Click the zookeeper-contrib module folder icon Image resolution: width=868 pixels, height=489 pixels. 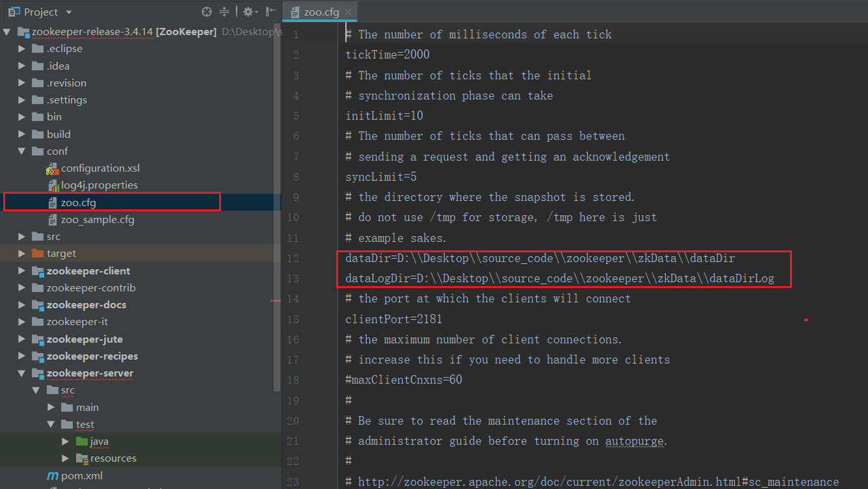point(37,287)
